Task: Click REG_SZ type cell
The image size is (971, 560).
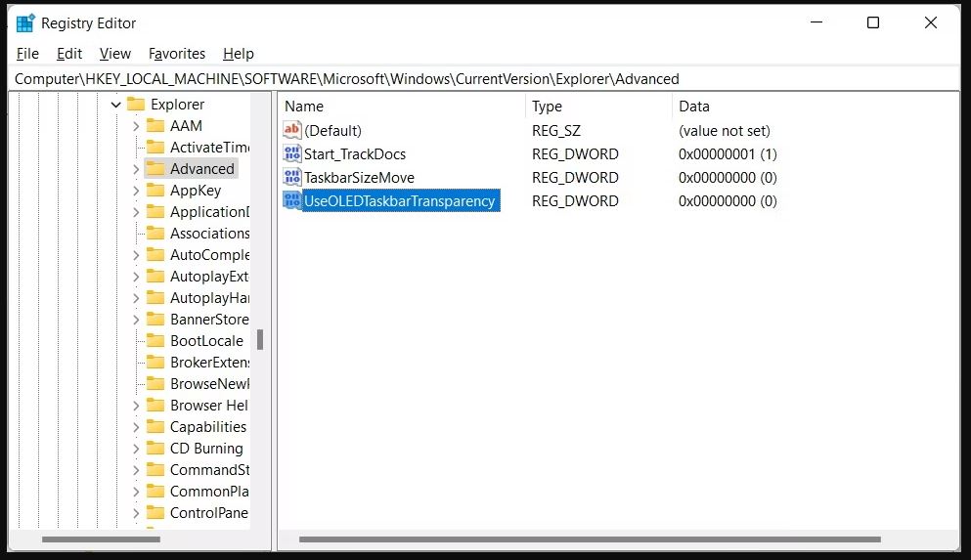Action: point(556,131)
